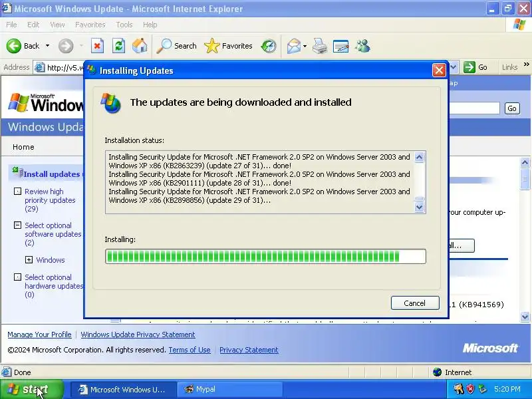Open the Manage Your Profile link
Viewport: 532px width, 399px height.
tap(39, 334)
